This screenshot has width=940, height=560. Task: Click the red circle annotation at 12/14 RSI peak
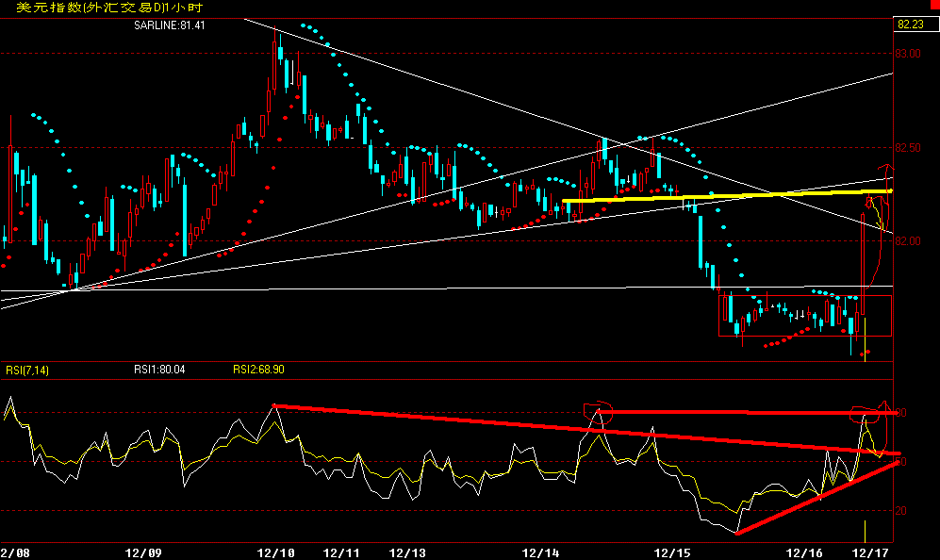pos(599,411)
